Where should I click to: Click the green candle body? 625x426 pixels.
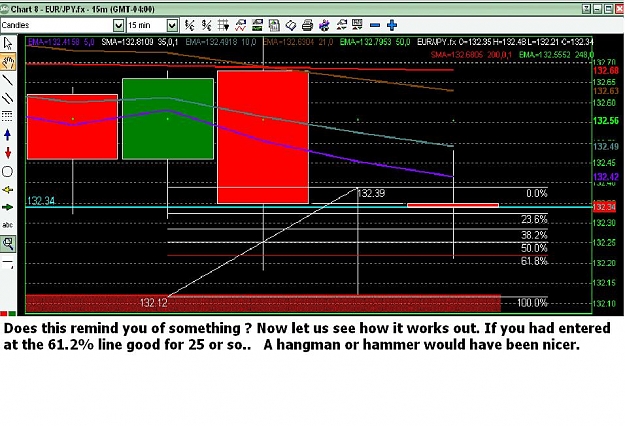pos(168,119)
